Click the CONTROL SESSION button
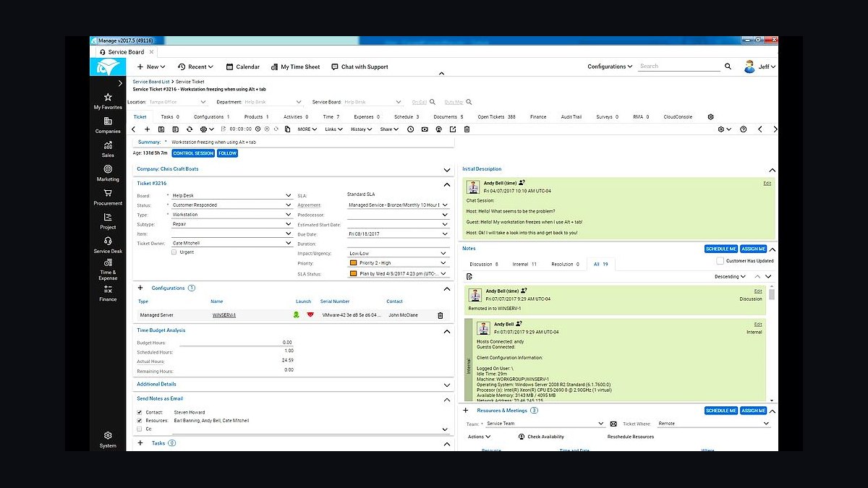This screenshot has width=868, height=488. click(x=193, y=153)
